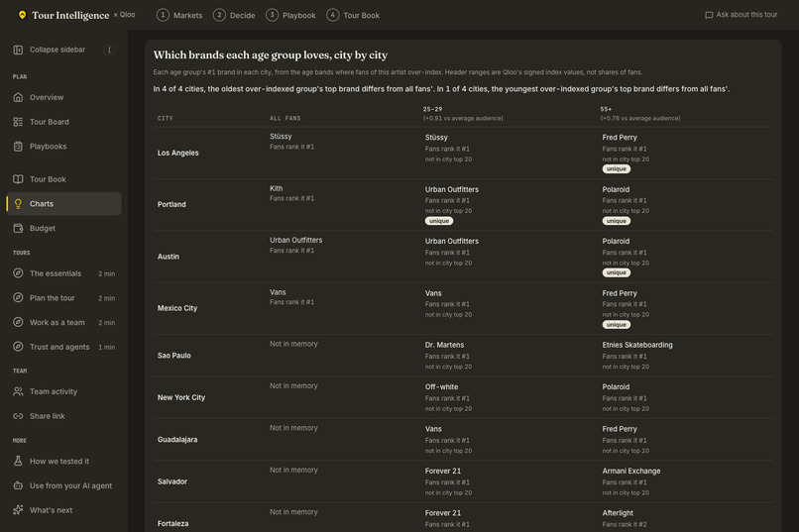Click the compass icon beside Work as a team
Viewport: 799px width, 532px height.
[18, 322]
